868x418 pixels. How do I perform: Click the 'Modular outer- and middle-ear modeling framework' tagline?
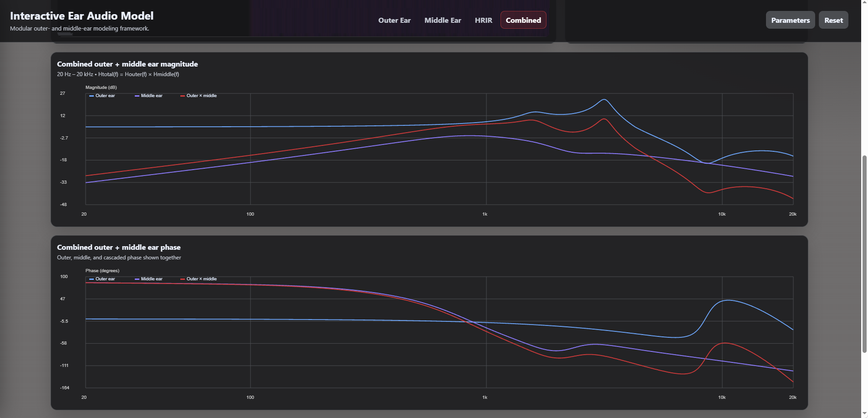(80, 28)
